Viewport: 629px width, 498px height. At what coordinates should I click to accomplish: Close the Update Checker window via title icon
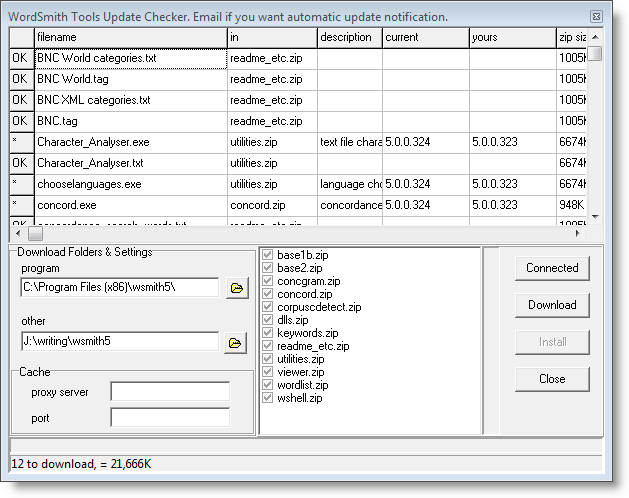(596, 17)
